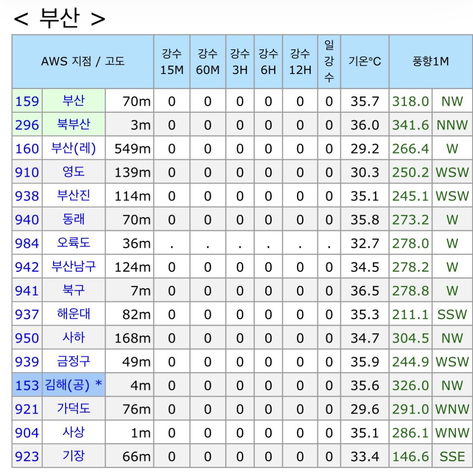Image resolution: width=473 pixels, height=476 pixels.
Task: Open the 부산남구 station link
Action: pyautogui.click(x=74, y=267)
